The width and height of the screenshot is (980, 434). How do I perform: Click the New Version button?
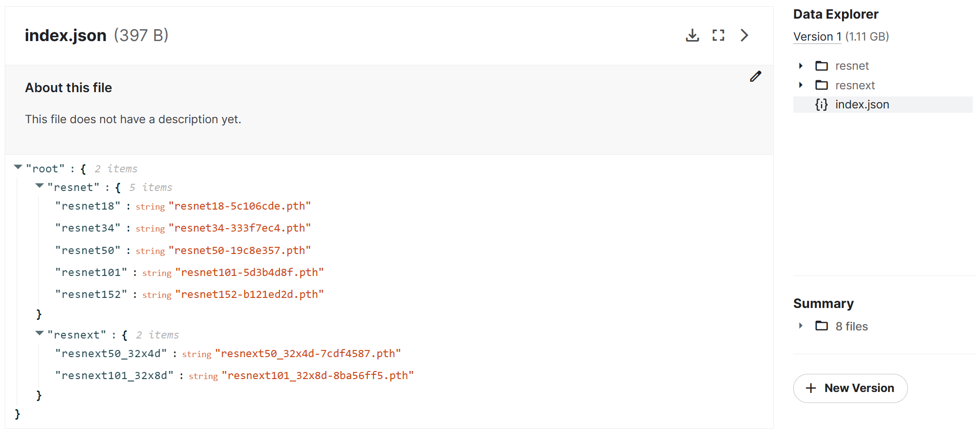[x=850, y=388]
